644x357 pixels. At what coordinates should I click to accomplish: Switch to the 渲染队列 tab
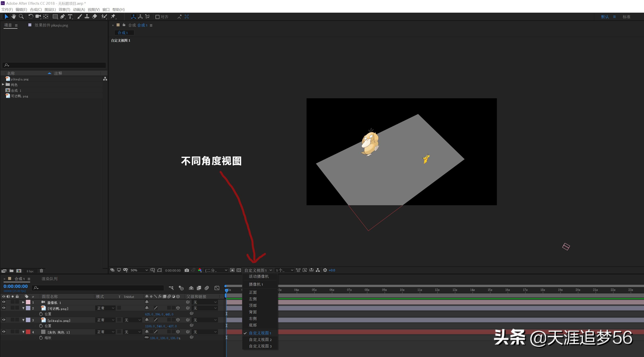[49, 279]
